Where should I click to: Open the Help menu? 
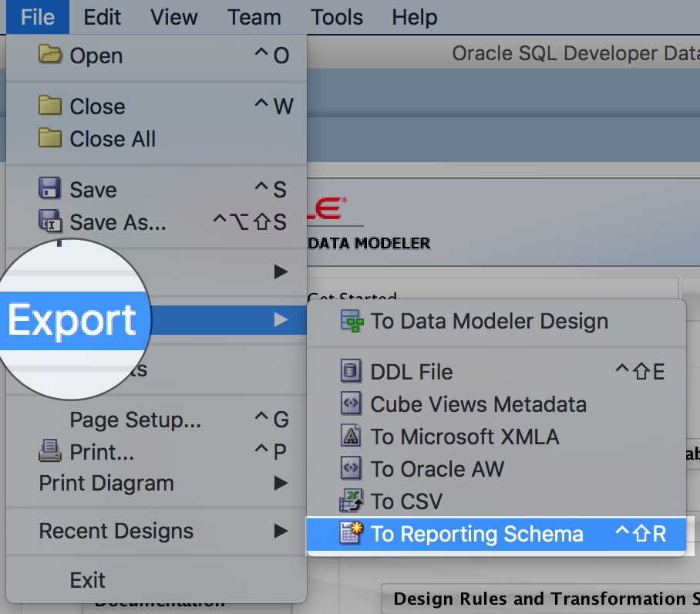pyautogui.click(x=413, y=17)
